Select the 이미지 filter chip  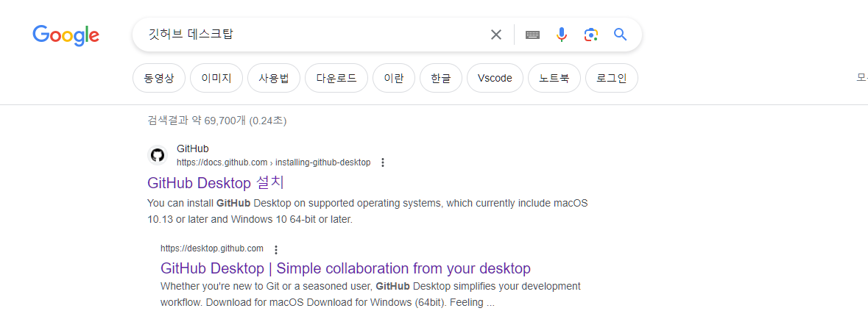216,78
